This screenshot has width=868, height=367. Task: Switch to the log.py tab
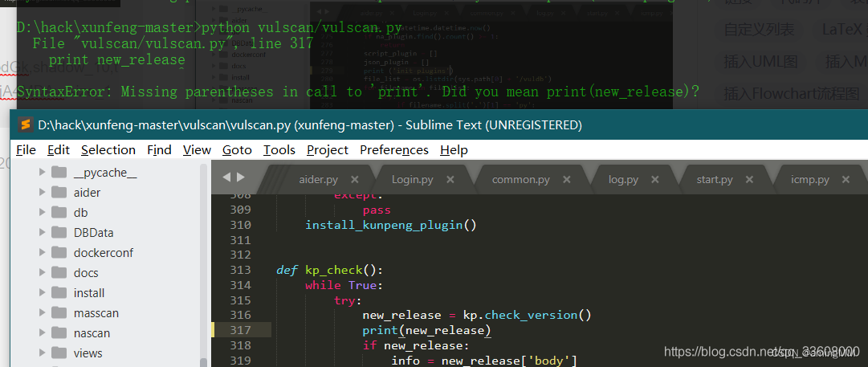[x=623, y=179]
